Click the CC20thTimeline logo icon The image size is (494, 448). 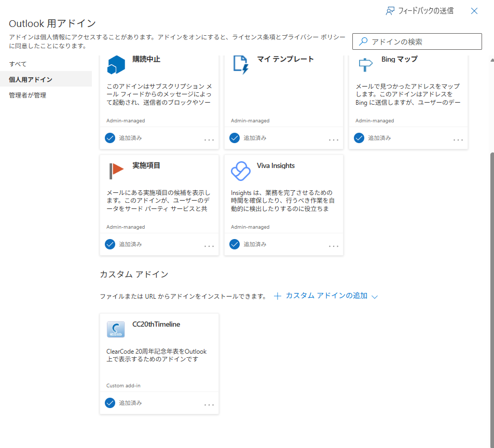(x=116, y=329)
